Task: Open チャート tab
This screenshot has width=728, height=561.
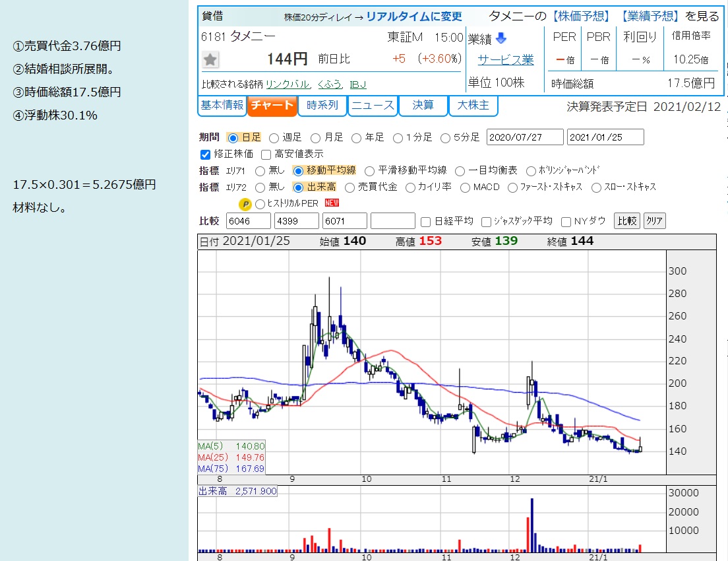Action: click(x=272, y=106)
